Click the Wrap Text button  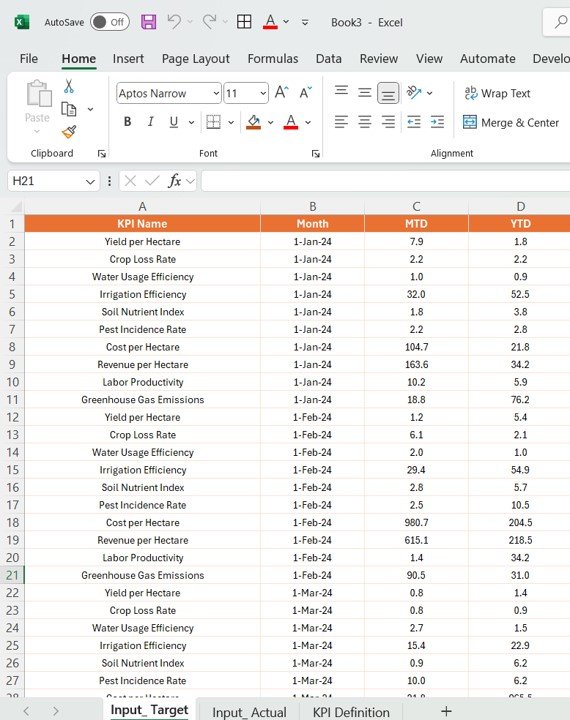497,93
